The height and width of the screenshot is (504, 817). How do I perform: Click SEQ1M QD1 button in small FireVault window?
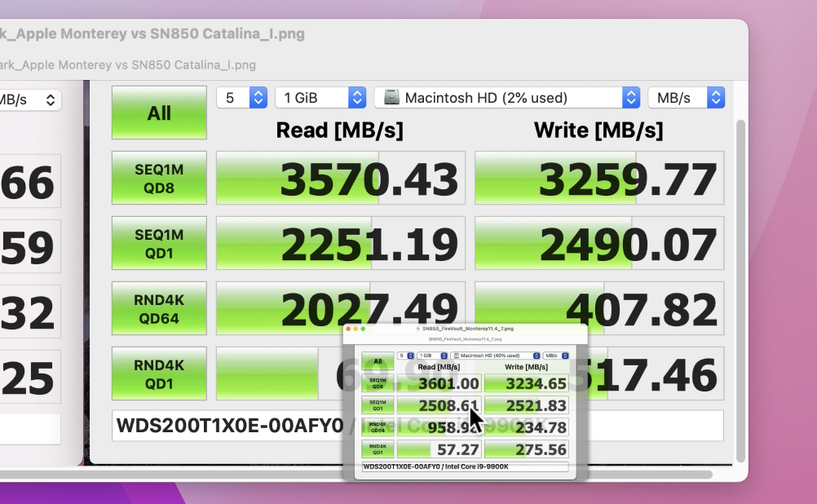[378, 405]
